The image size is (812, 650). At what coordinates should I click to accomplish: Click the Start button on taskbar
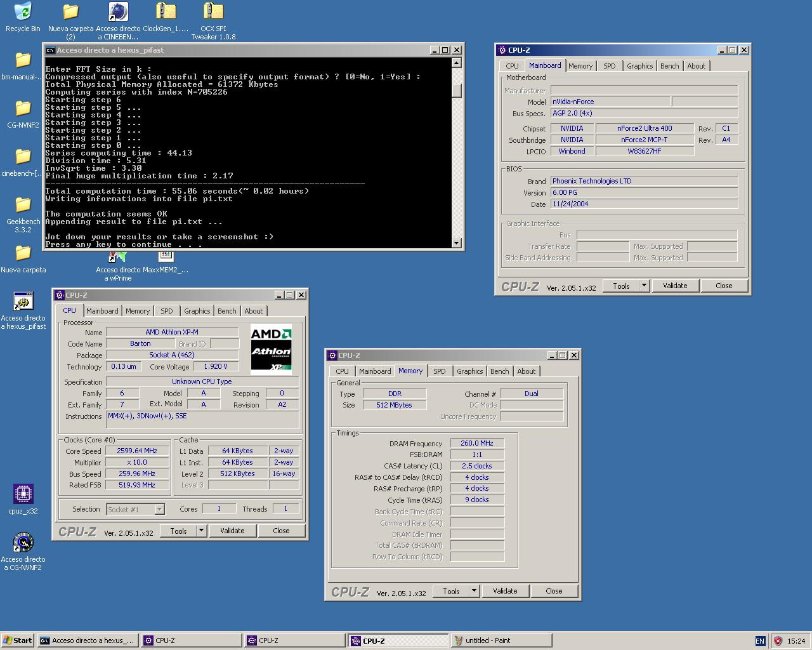pos(17,640)
